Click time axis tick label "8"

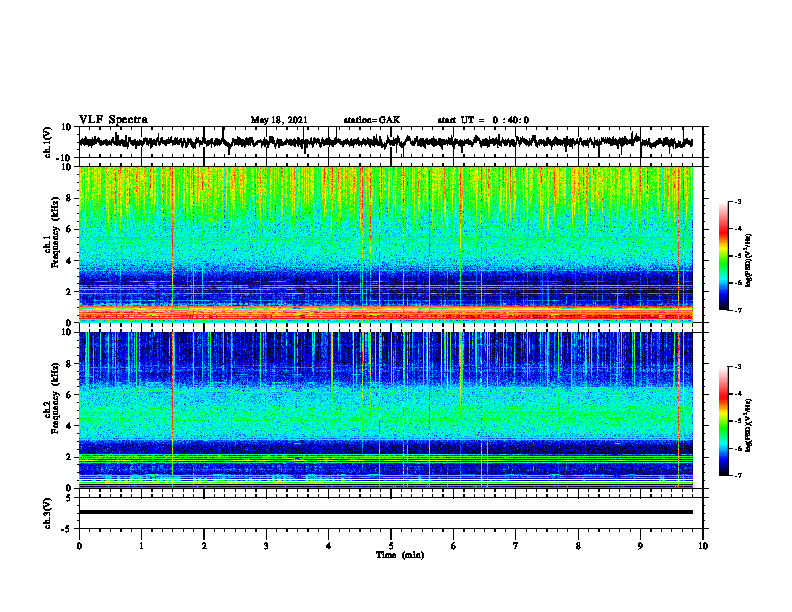(x=578, y=546)
